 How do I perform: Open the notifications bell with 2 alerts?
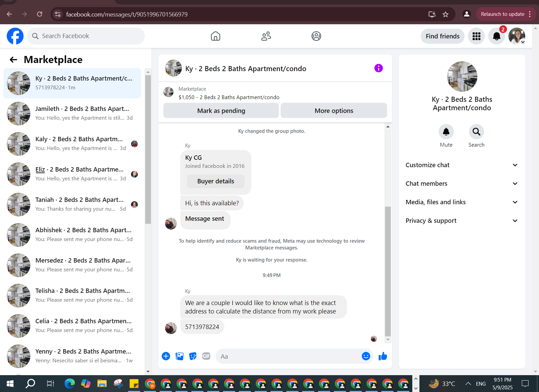[x=497, y=36]
